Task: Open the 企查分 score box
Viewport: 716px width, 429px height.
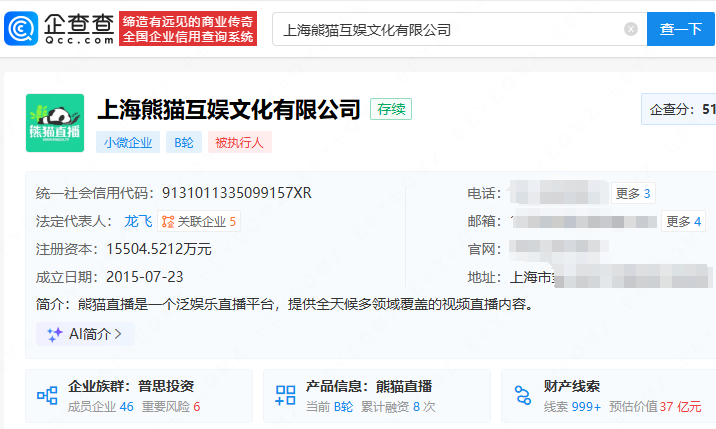Action: [x=679, y=109]
